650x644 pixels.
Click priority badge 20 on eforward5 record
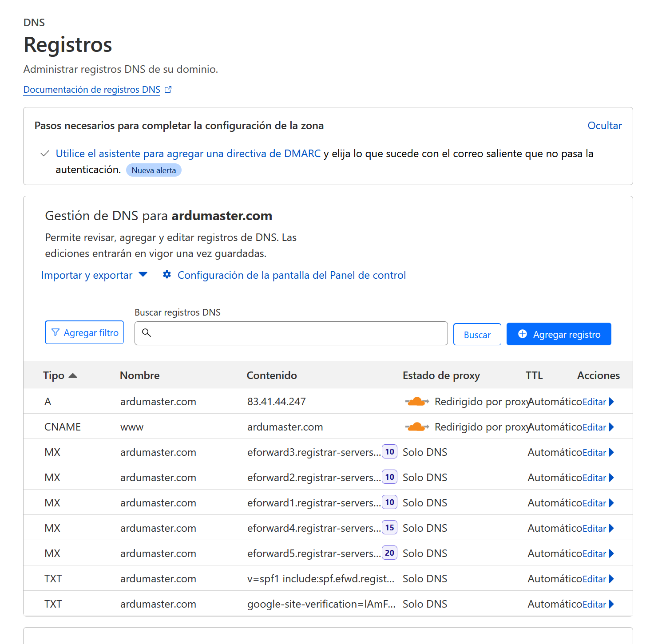pos(390,553)
